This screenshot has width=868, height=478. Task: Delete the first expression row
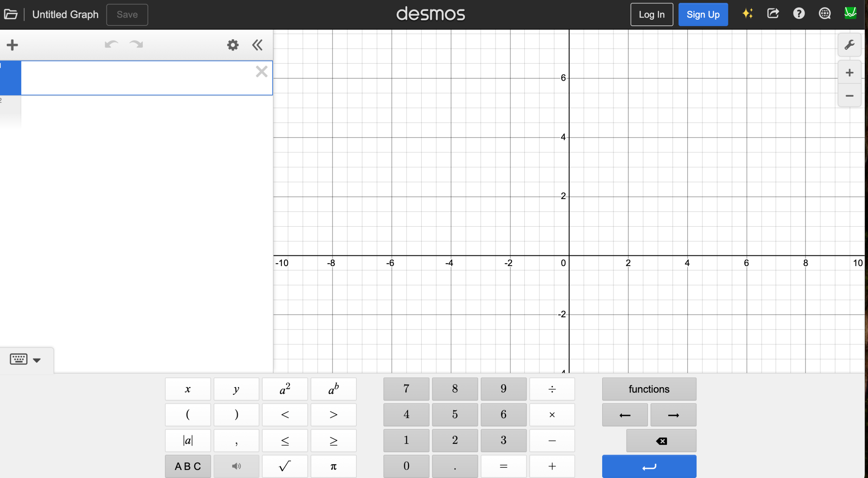[261, 72]
